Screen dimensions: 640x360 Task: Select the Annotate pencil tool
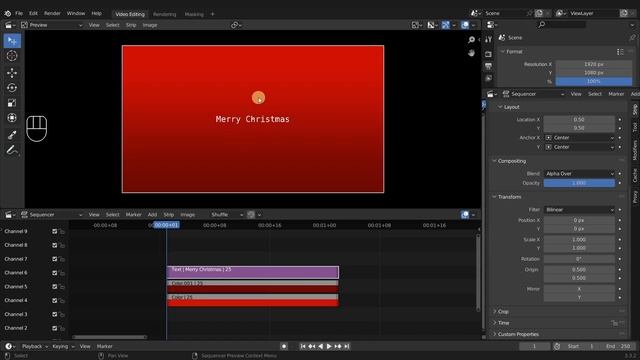point(12,150)
